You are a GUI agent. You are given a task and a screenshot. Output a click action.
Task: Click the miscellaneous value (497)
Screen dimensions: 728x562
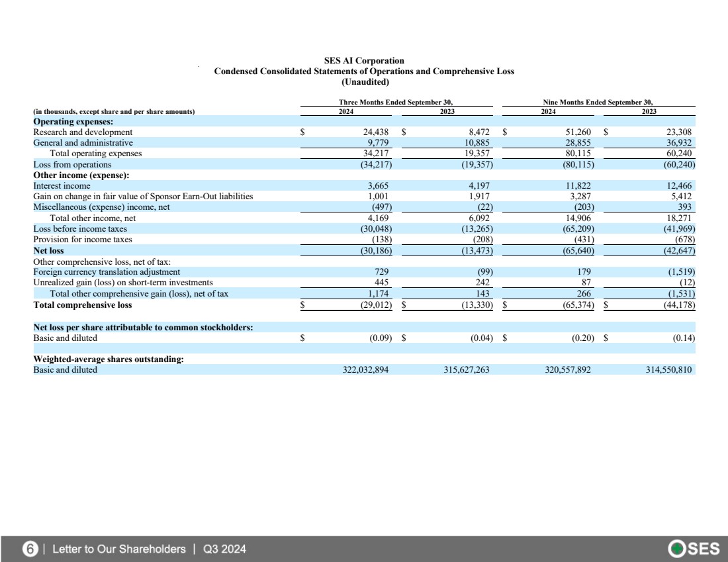click(x=382, y=207)
